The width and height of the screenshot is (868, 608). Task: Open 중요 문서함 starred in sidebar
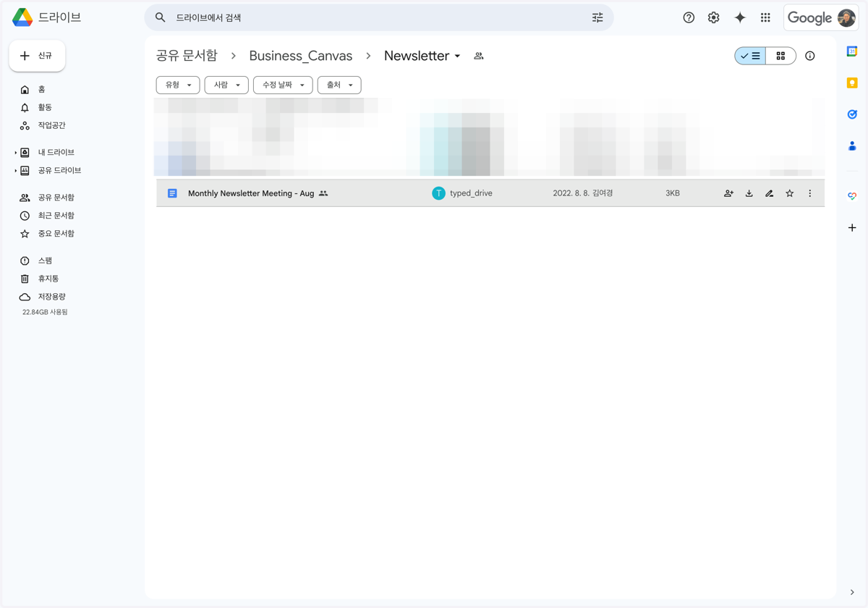[x=56, y=234]
